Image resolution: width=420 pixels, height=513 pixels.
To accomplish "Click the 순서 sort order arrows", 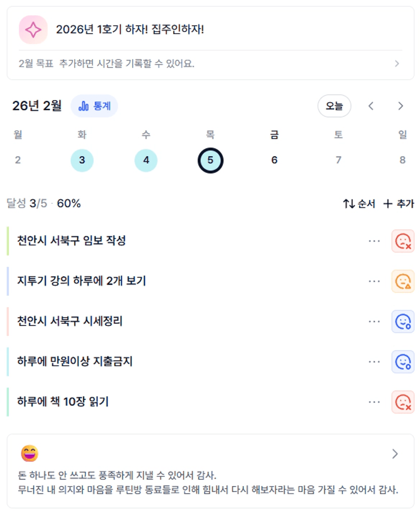I will coord(359,204).
